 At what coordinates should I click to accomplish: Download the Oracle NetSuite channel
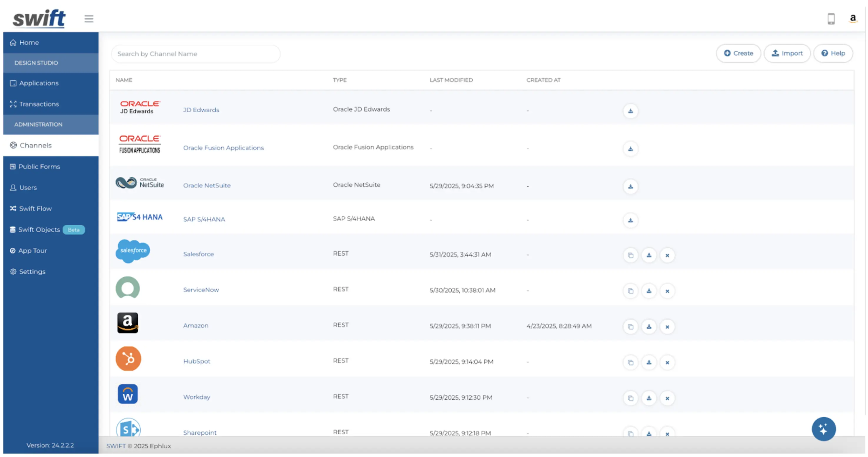630,186
